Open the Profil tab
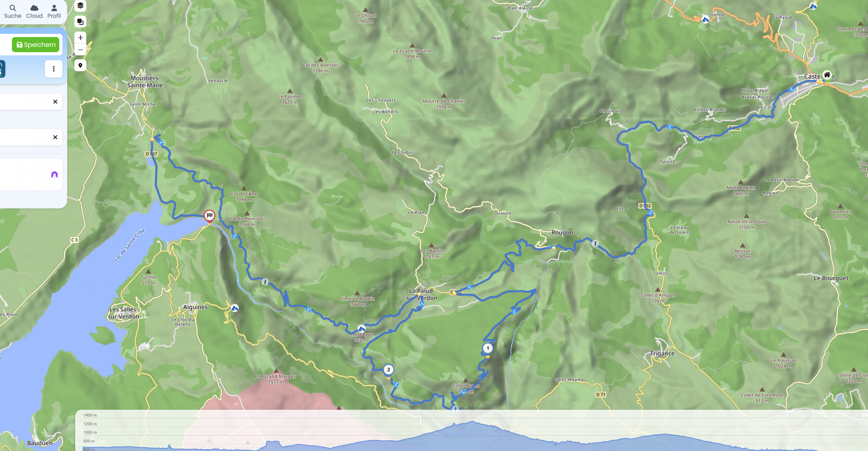Viewport: 868px width, 451px height. coord(54,11)
